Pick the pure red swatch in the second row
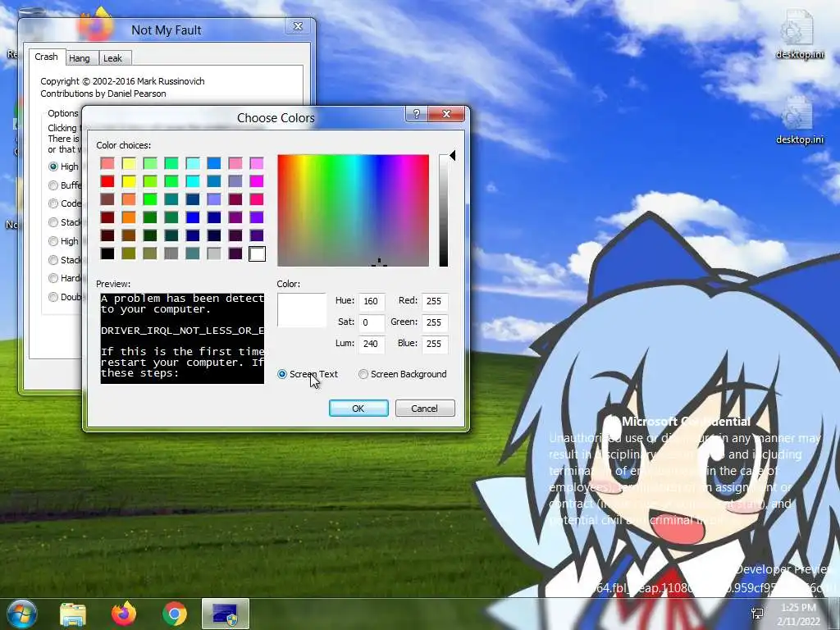This screenshot has width=840, height=630. coord(107,181)
